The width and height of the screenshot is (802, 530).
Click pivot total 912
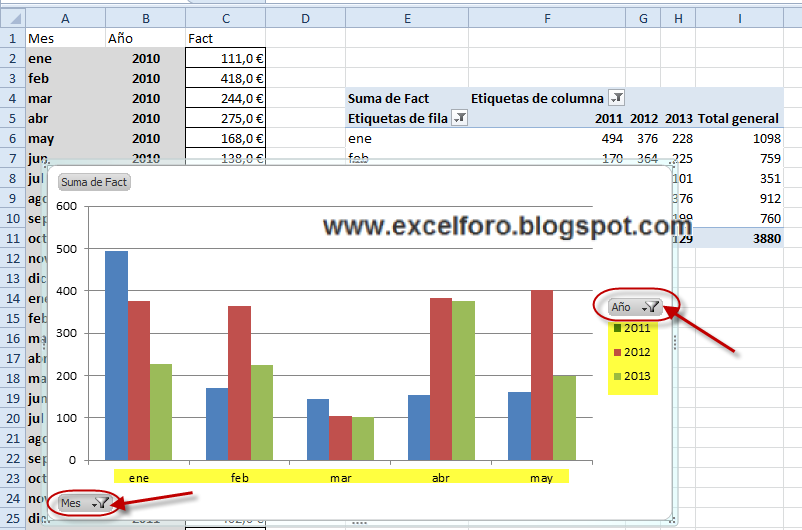740,198
